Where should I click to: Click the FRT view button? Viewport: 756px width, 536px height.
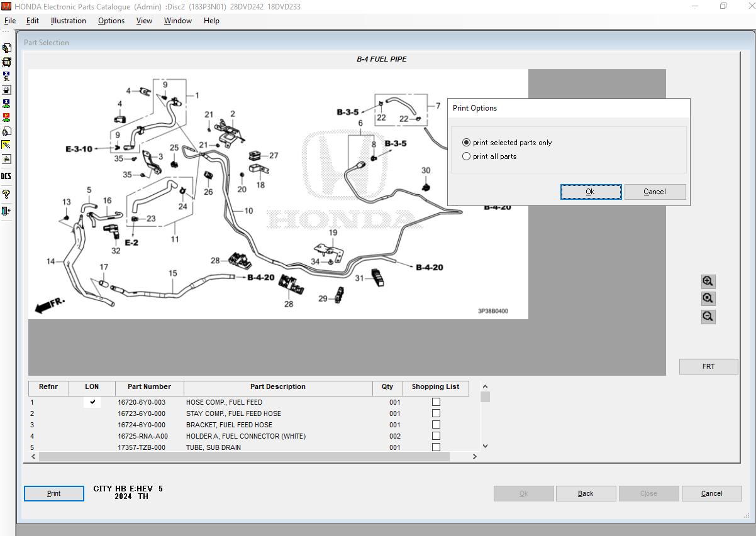tap(708, 366)
